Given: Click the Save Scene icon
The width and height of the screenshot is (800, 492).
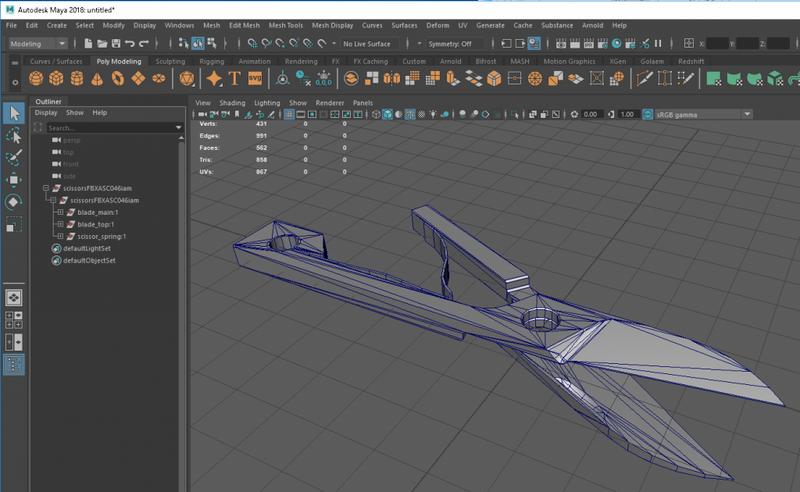Looking at the screenshot, I should pos(116,43).
